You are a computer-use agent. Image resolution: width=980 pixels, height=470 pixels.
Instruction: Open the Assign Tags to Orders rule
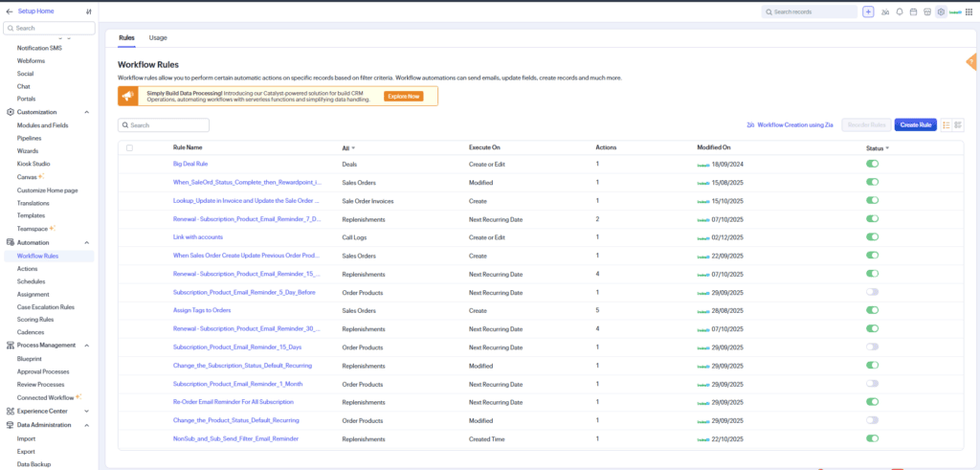202,310
